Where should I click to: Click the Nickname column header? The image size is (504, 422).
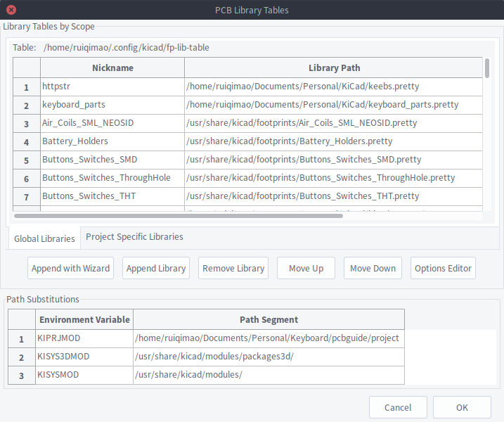pyautogui.click(x=112, y=68)
